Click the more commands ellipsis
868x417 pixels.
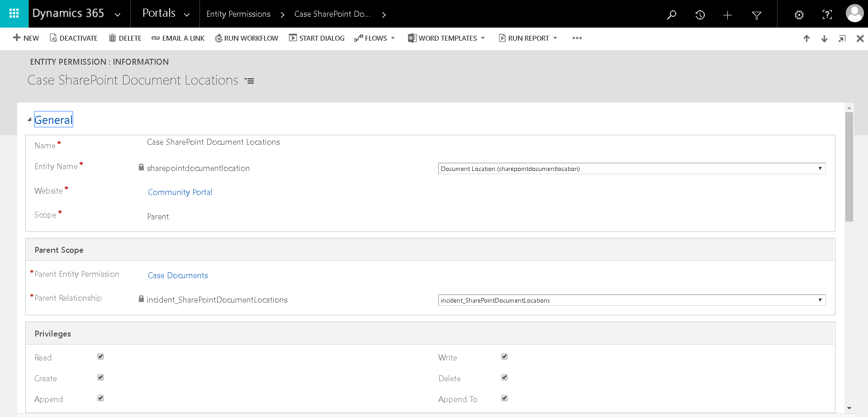coord(577,38)
